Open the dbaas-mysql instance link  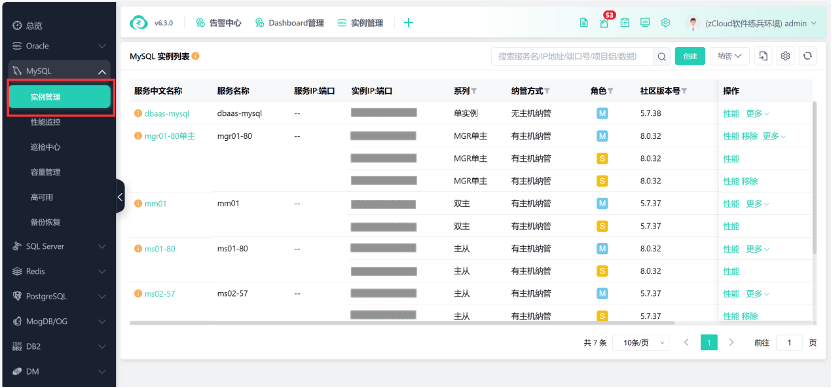[167, 114]
